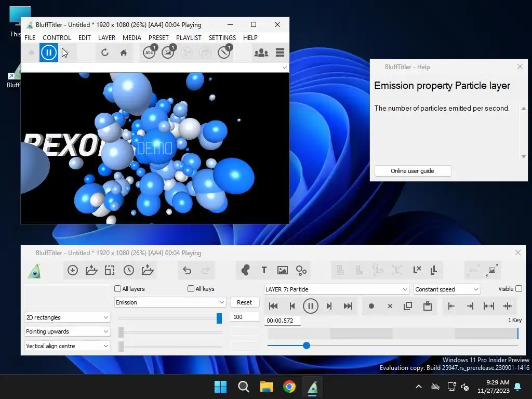Click the double-arrow between bars timing icon
The width and height of the screenshot is (532, 399).
click(x=488, y=306)
